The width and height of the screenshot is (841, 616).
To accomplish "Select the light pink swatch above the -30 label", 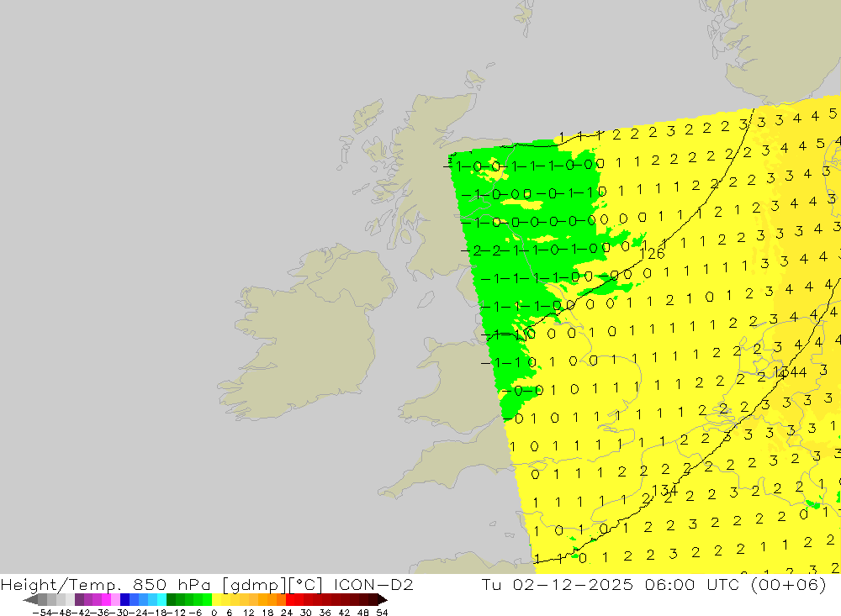I will [115, 599].
